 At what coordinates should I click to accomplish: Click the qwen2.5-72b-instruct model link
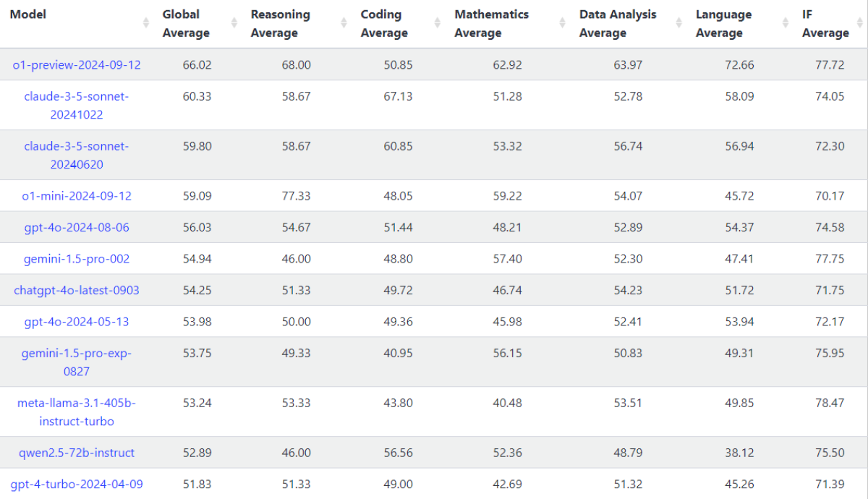tap(77, 453)
